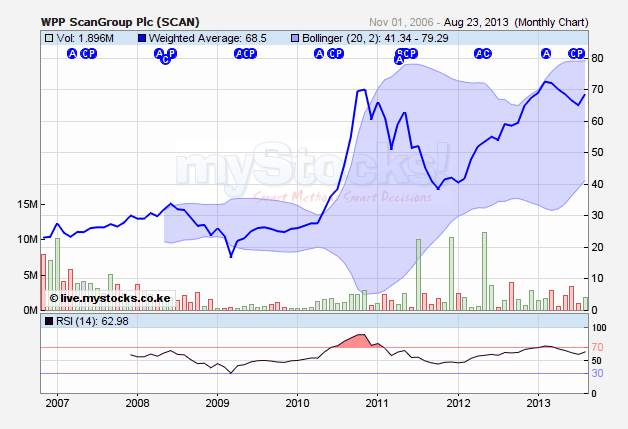Click the lower C marker in 2008
The width and height of the screenshot is (628, 429).
[x=166, y=61]
